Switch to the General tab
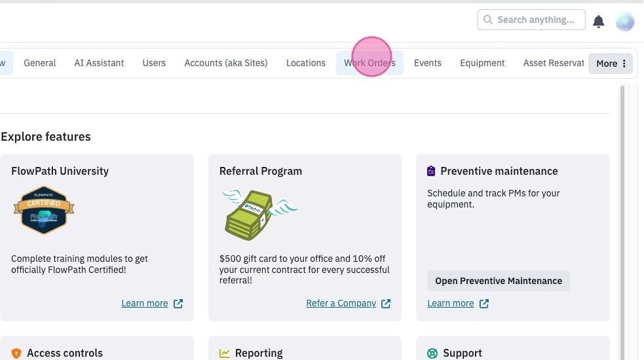 (x=40, y=63)
